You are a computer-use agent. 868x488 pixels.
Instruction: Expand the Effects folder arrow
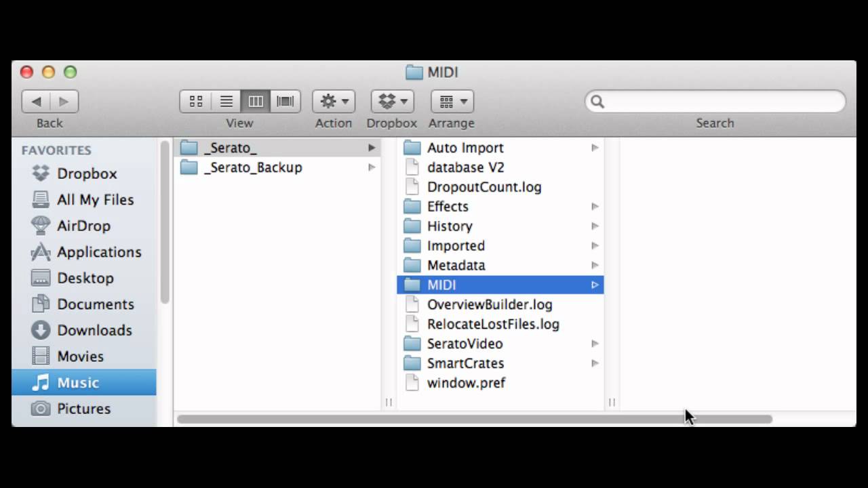coord(595,207)
